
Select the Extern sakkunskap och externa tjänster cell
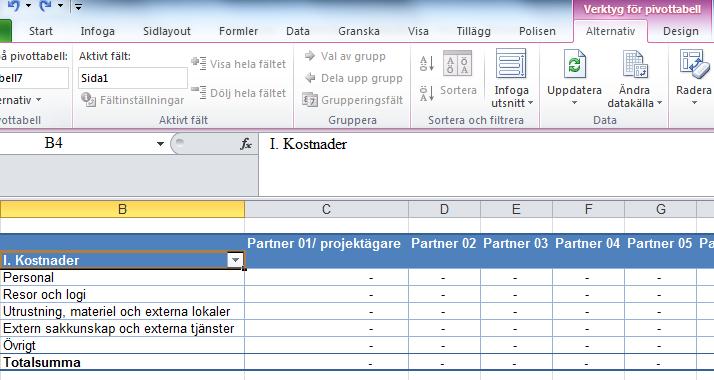point(122,329)
